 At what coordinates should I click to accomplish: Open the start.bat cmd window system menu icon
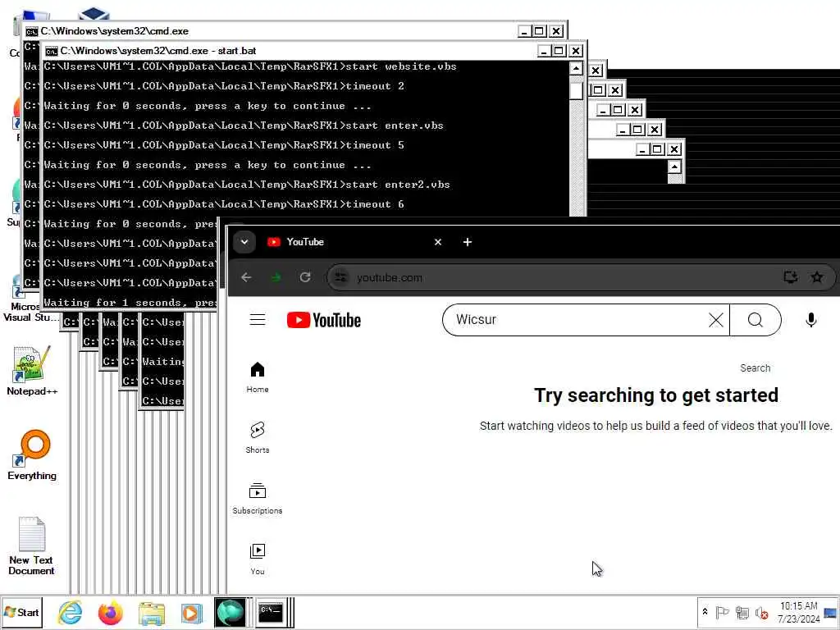click(52, 52)
